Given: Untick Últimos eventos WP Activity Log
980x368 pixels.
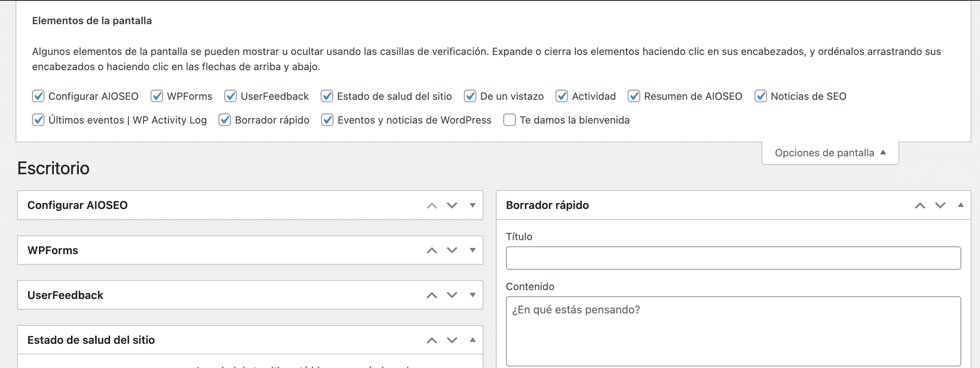Looking at the screenshot, I should pyautogui.click(x=38, y=120).
